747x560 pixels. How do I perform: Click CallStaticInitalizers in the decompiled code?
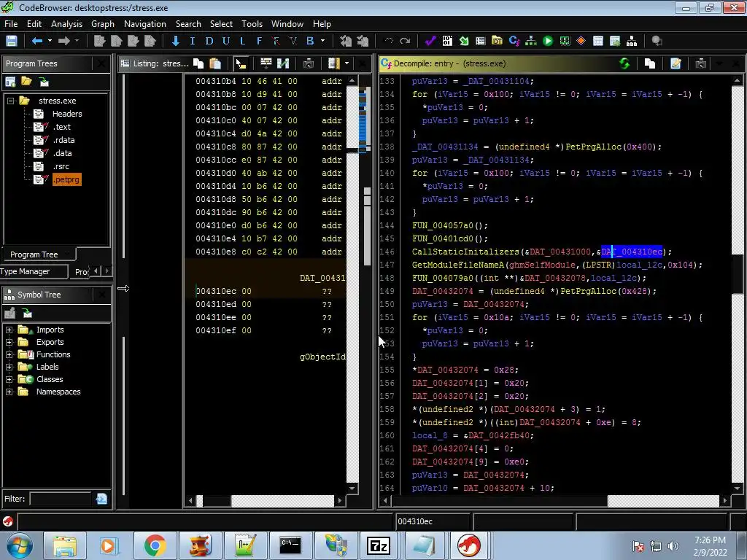click(465, 252)
